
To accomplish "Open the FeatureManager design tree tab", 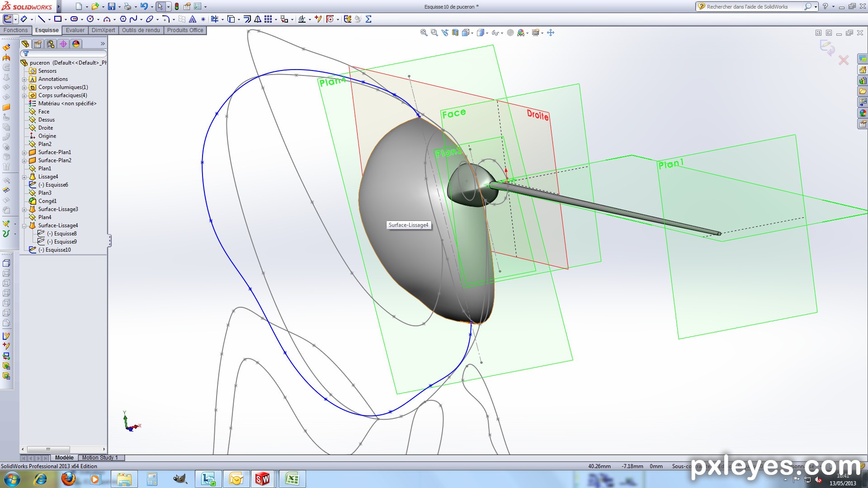I will pyautogui.click(x=25, y=44).
